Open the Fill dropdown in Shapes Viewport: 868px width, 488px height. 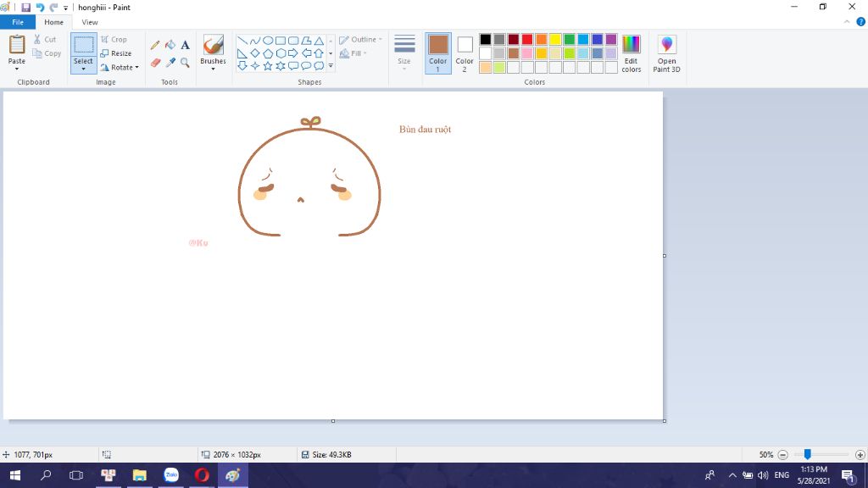(x=353, y=53)
